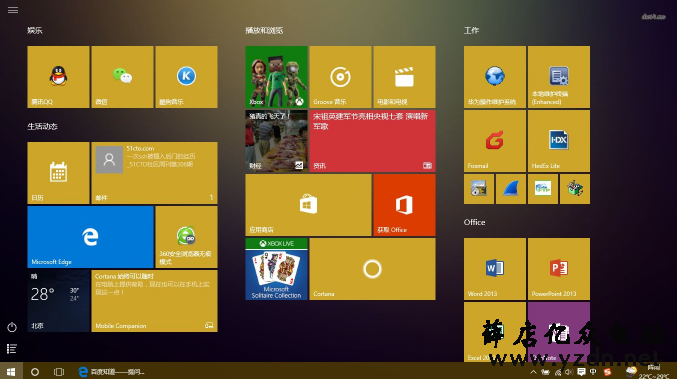Open the Xbox tile
Screen dimensions: 677x379
[276, 77]
